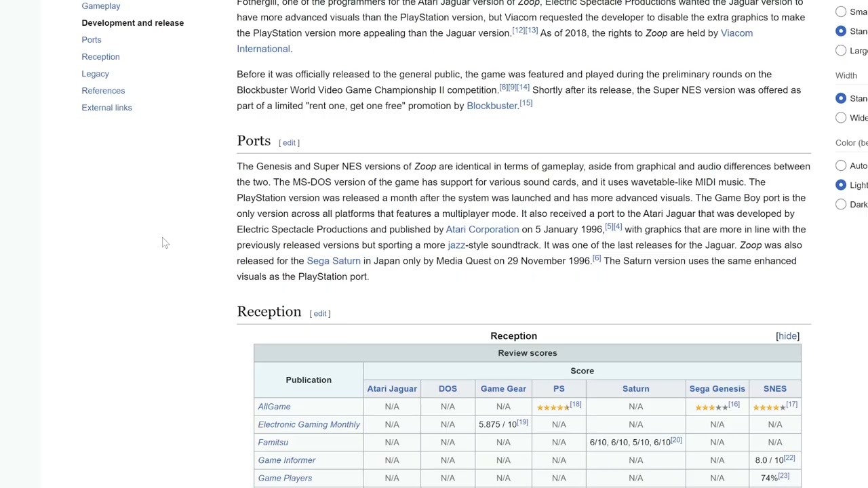This screenshot has height=488, width=868.
Task: Open the DOS column header link
Action: pyautogui.click(x=448, y=388)
